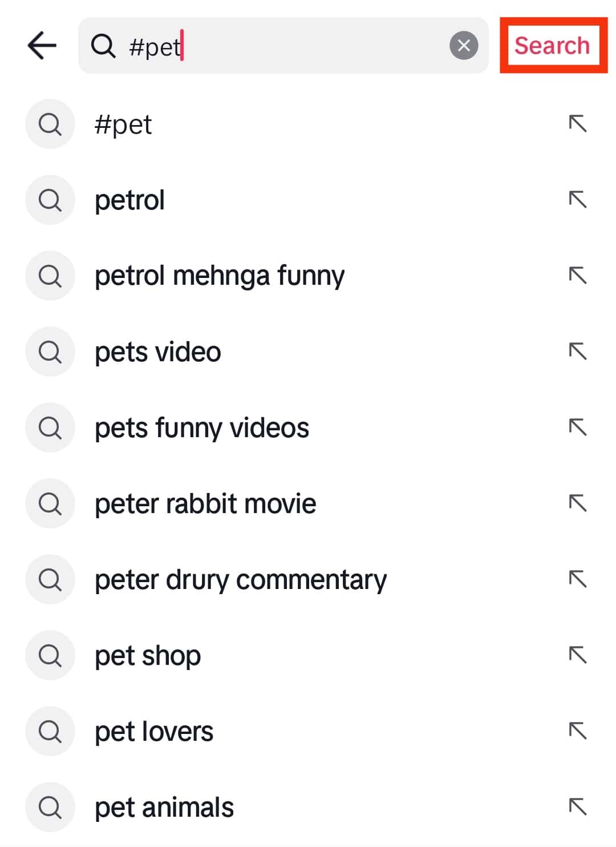Screen dimensions: 616x847
Task: Choose the 'petrol' suggestion
Action: tap(129, 200)
